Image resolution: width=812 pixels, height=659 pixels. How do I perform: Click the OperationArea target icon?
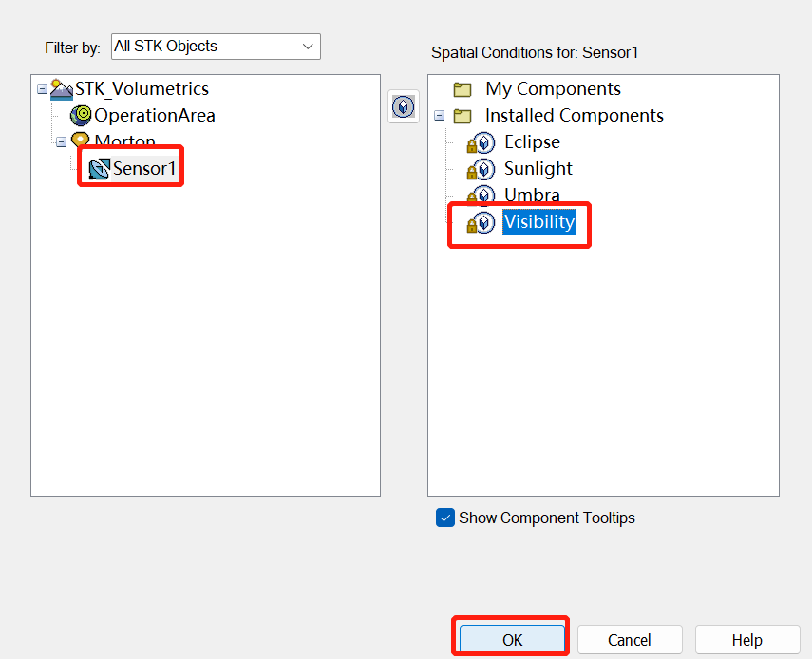(81, 116)
